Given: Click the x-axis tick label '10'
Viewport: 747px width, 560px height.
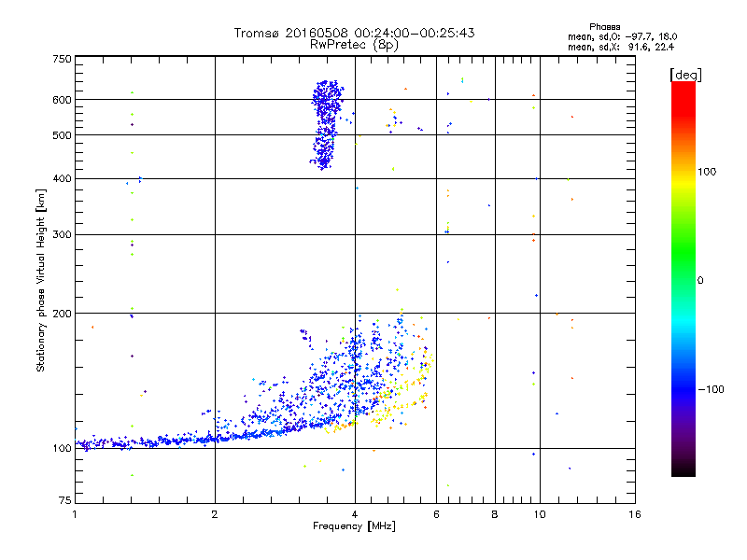Looking at the screenshot, I should pyautogui.click(x=540, y=514).
